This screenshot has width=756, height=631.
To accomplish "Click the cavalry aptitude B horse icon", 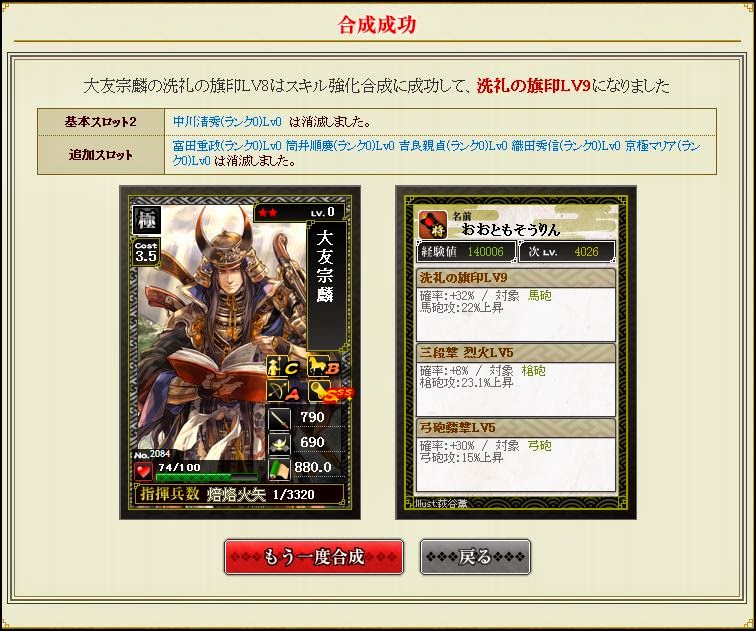I will coord(323,367).
